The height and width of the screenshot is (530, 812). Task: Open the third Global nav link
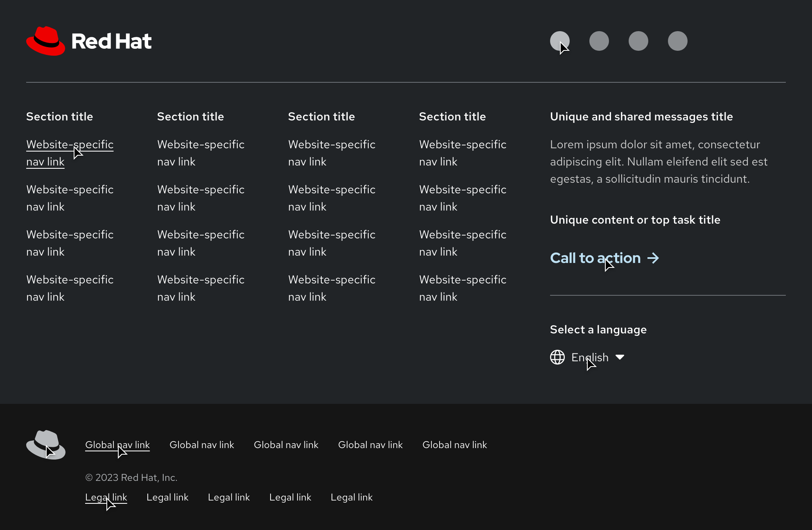click(x=286, y=445)
